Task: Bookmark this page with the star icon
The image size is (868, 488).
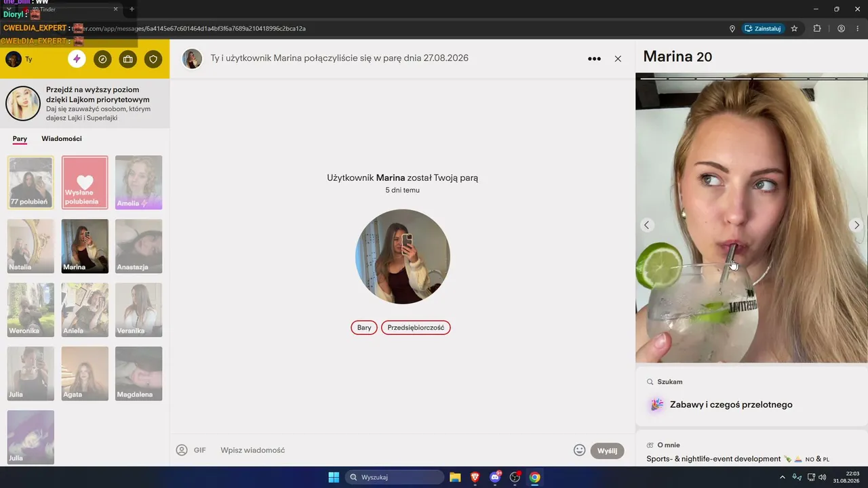Action: pos(794,28)
